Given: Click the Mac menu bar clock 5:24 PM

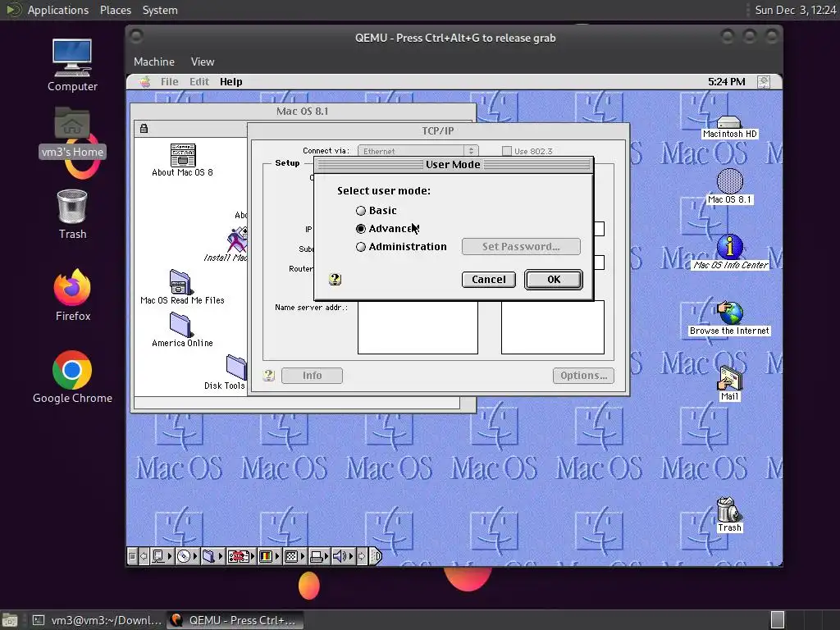Looking at the screenshot, I should tap(727, 81).
